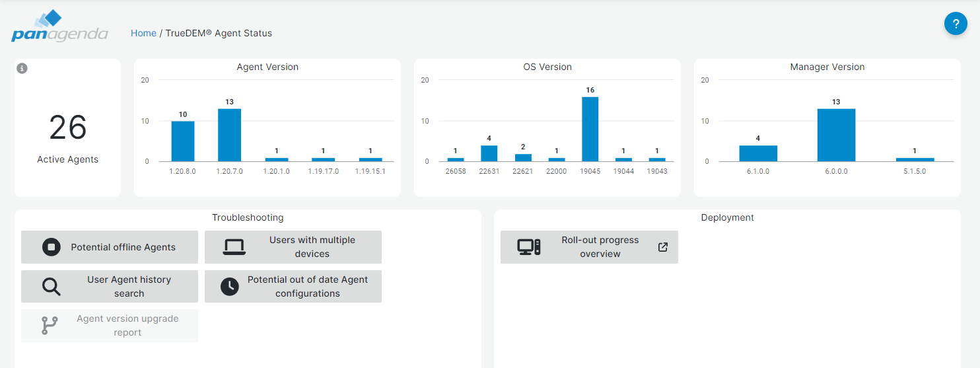Viewport: 980px width, 368px height.
Task: Select the 1.20.8.0 agent version bar
Action: [183, 141]
